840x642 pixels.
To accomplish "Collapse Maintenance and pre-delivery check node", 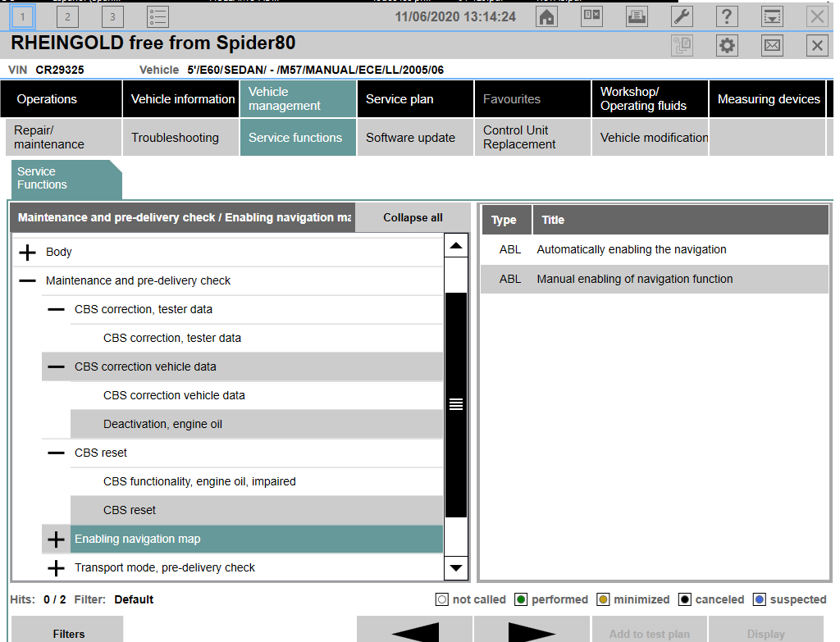I will 27,280.
